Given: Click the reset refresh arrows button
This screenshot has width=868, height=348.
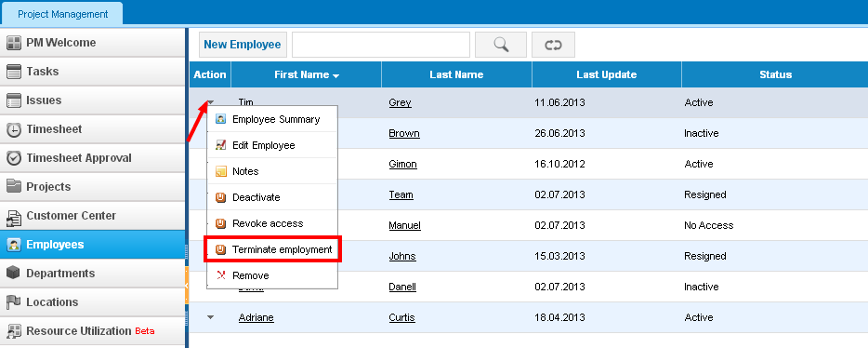Looking at the screenshot, I should [x=553, y=45].
